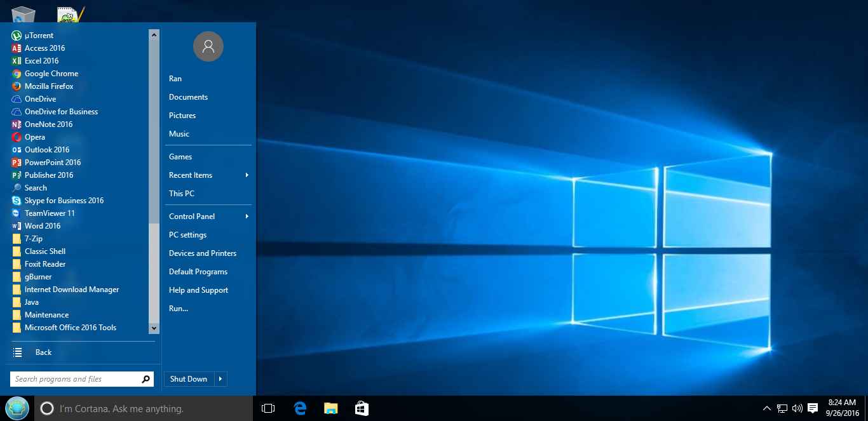
Task: Open the network icon in system tray
Action: tap(782, 408)
